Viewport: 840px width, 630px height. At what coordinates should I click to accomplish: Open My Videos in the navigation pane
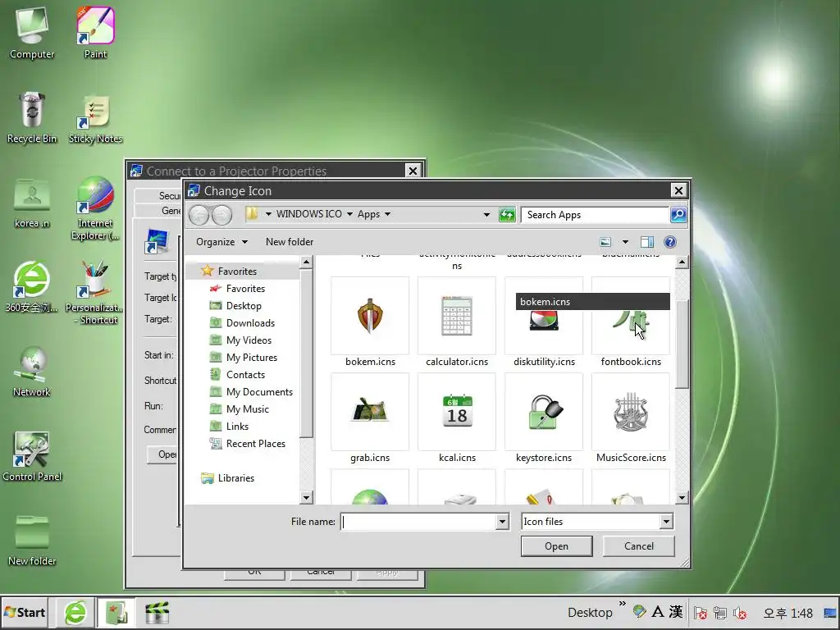pos(240,340)
